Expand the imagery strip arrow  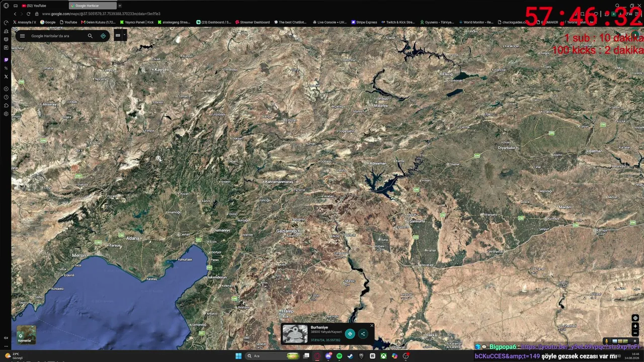point(635,341)
